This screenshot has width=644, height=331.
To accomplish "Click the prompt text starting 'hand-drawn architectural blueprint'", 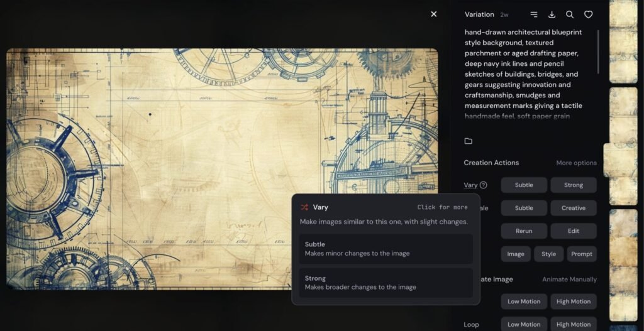I will point(524,74).
